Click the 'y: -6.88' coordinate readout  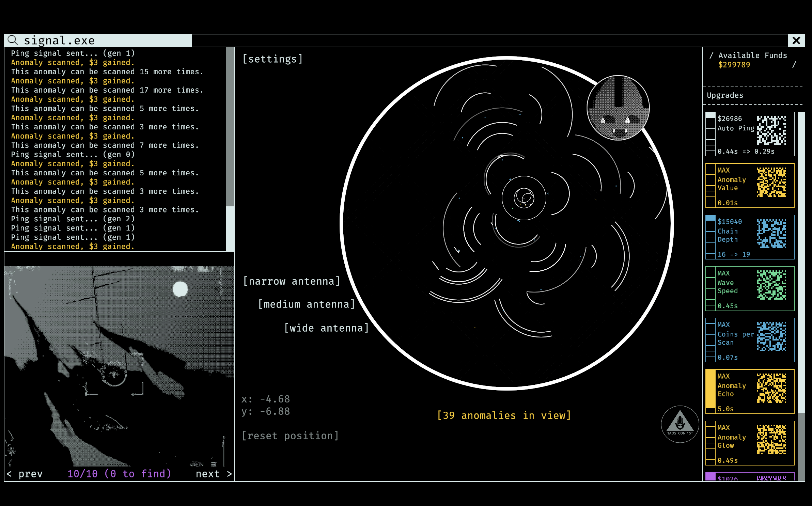[266, 411]
